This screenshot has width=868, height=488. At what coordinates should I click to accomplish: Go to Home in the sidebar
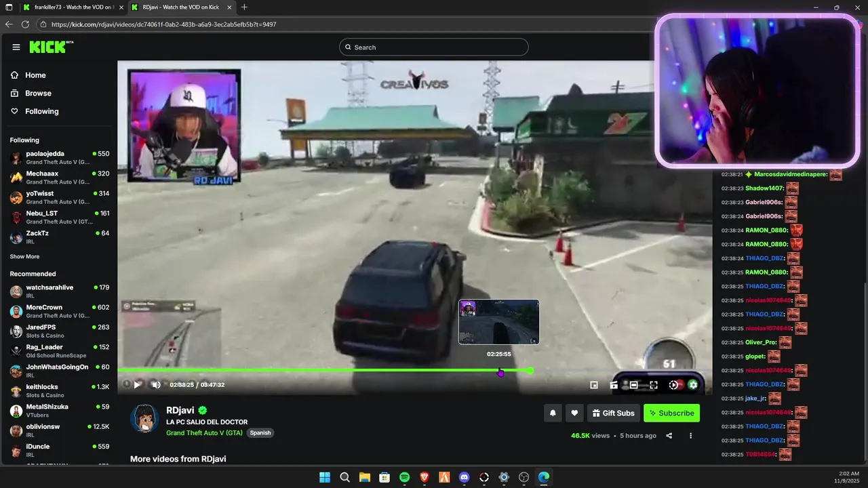point(35,75)
